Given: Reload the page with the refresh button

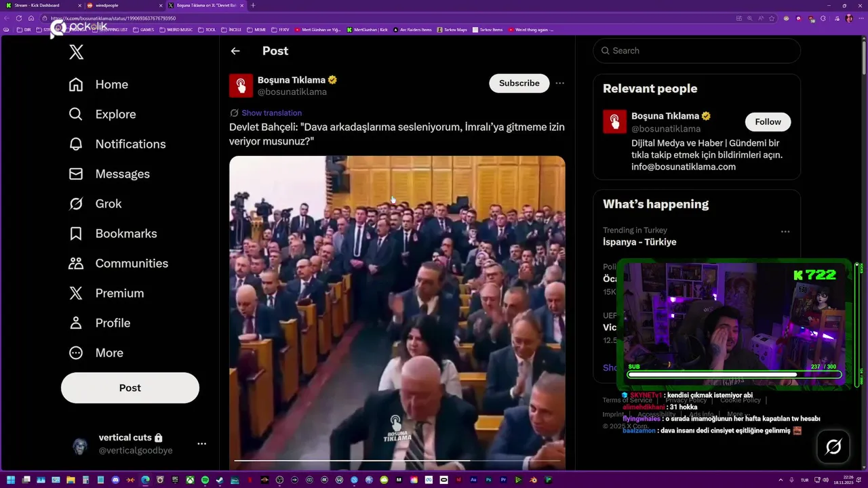Looking at the screenshot, I should (18, 18).
